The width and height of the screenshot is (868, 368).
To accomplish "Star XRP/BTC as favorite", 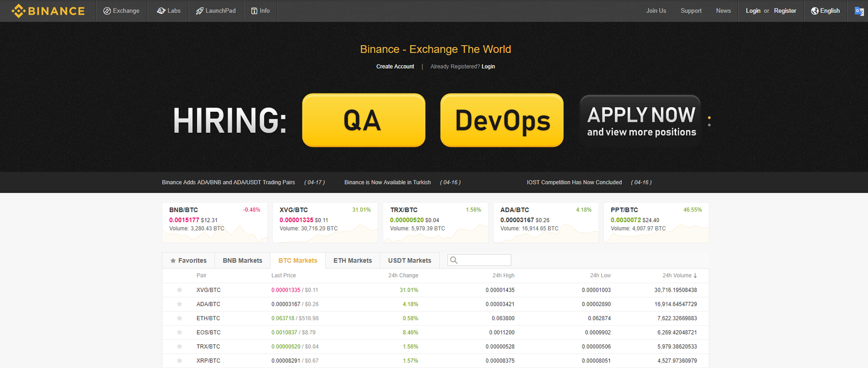I will click(179, 361).
